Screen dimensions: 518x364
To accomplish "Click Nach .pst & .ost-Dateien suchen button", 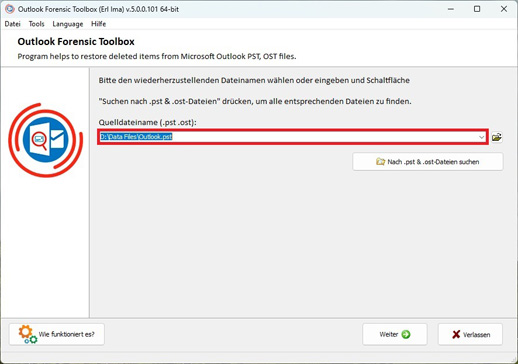I will [428, 162].
